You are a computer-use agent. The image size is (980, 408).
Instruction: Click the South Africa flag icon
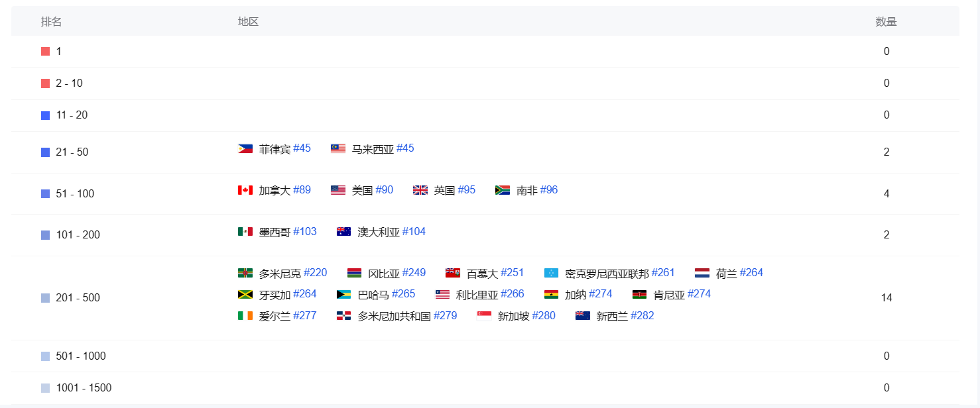click(503, 191)
